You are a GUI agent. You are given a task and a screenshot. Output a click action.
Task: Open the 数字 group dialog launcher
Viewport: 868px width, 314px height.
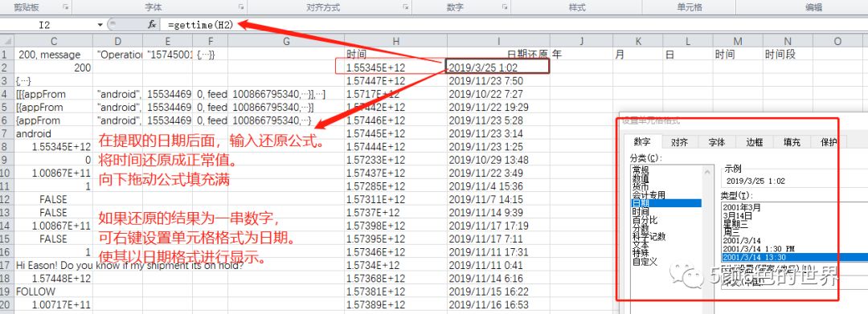(504, 7)
